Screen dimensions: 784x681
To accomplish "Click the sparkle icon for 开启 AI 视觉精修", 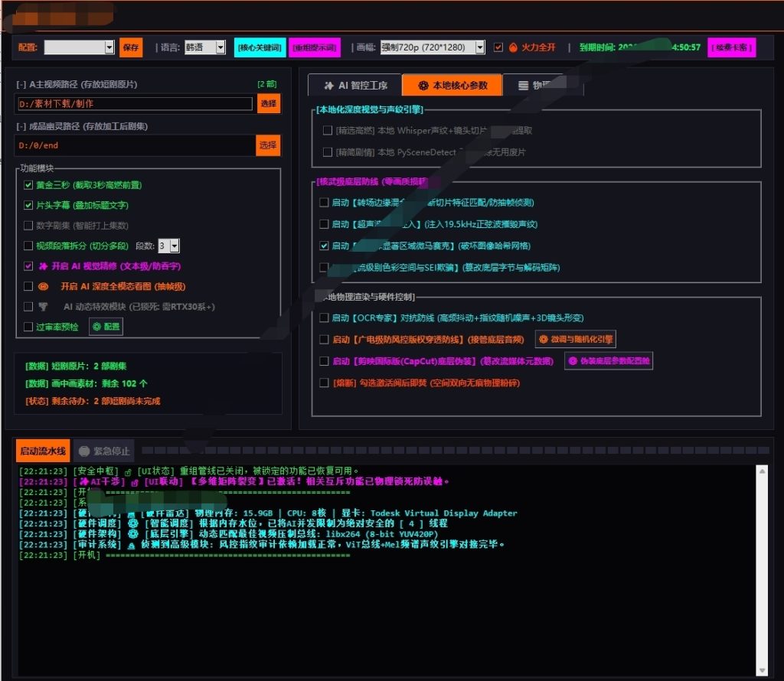I will coord(44,266).
